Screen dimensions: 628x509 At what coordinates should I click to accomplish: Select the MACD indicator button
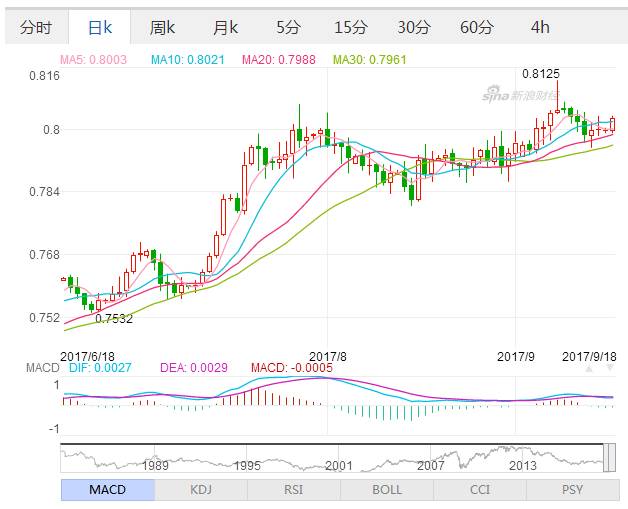click(x=108, y=490)
